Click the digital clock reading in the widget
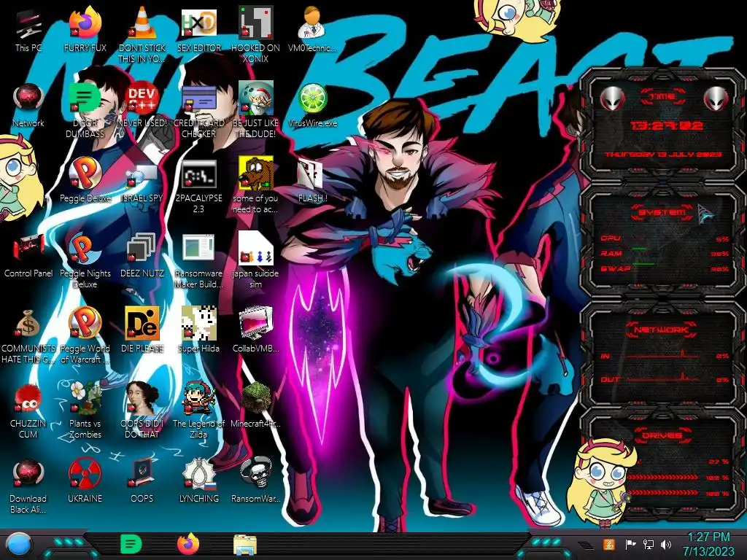This screenshot has height=560, width=747. tap(666, 125)
